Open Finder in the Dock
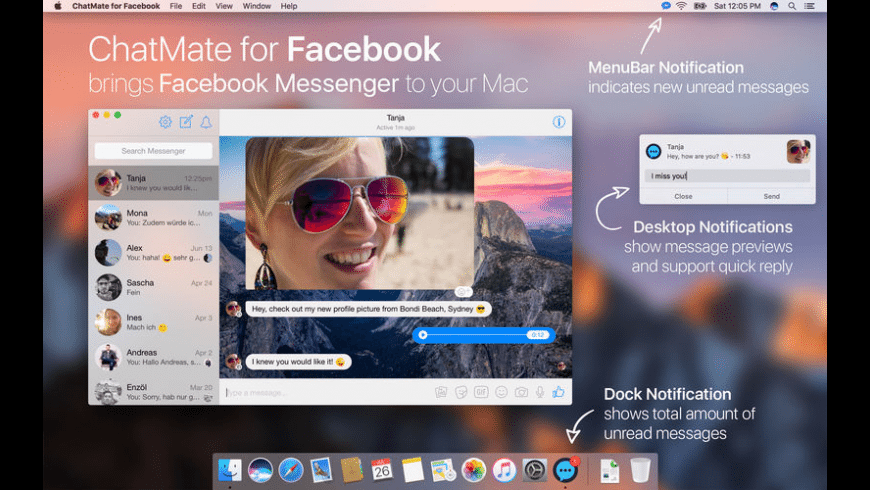 (x=230, y=471)
